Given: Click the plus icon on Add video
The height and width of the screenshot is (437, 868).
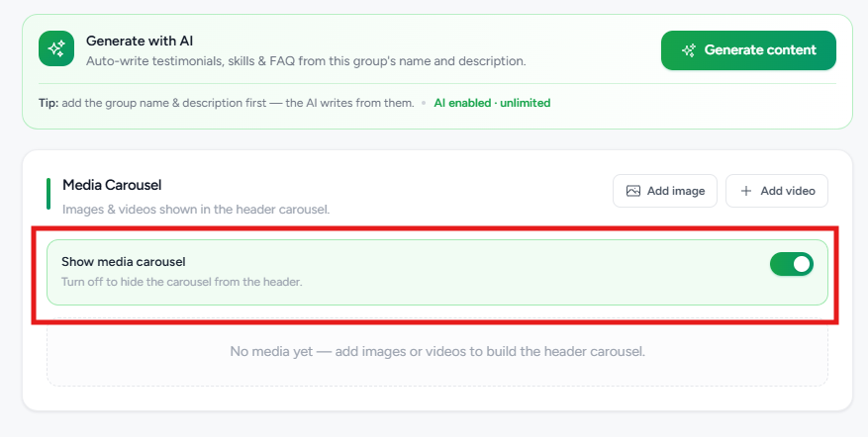Looking at the screenshot, I should pos(746,191).
